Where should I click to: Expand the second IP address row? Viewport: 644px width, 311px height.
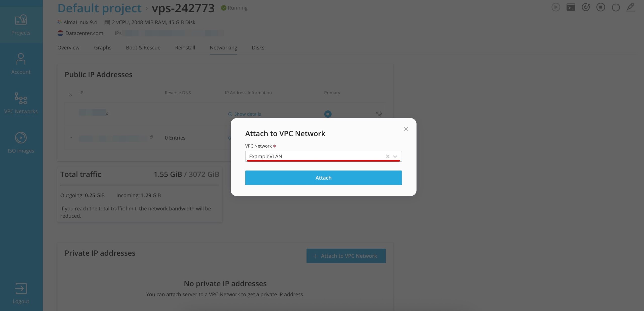pos(71,138)
